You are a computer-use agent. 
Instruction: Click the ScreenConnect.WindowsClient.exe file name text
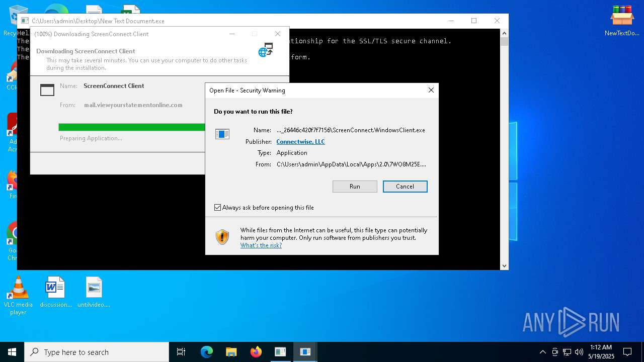[x=351, y=130]
